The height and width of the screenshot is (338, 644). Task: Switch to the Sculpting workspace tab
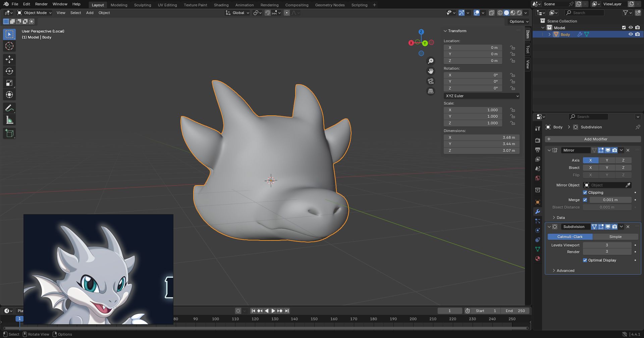143,5
